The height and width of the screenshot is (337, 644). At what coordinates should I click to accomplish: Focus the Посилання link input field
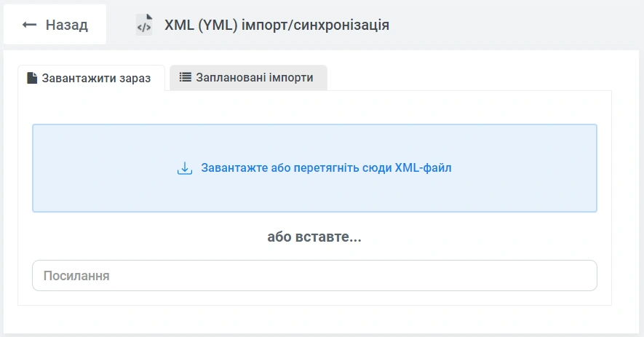[x=314, y=276]
